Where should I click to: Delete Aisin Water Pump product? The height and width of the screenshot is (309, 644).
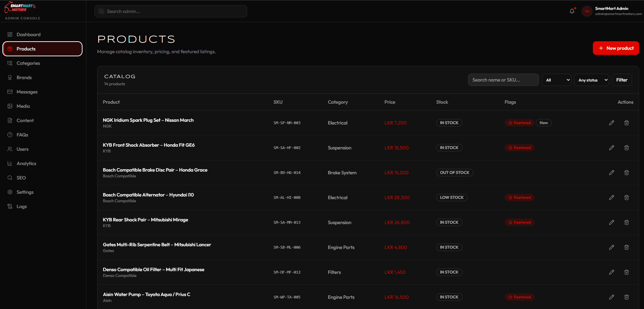coord(627,297)
